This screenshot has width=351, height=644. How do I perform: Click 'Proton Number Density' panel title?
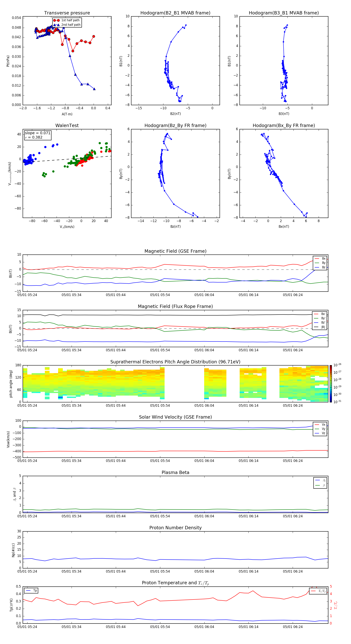click(175, 528)
